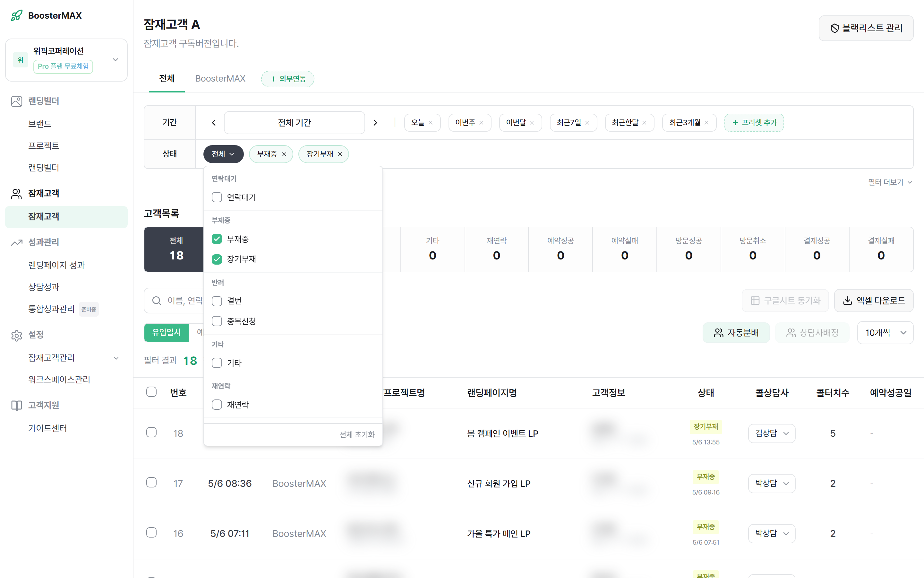Click the 잠재고객 section people icon
This screenshot has width=924, height=578.
(x=16, y=194)
